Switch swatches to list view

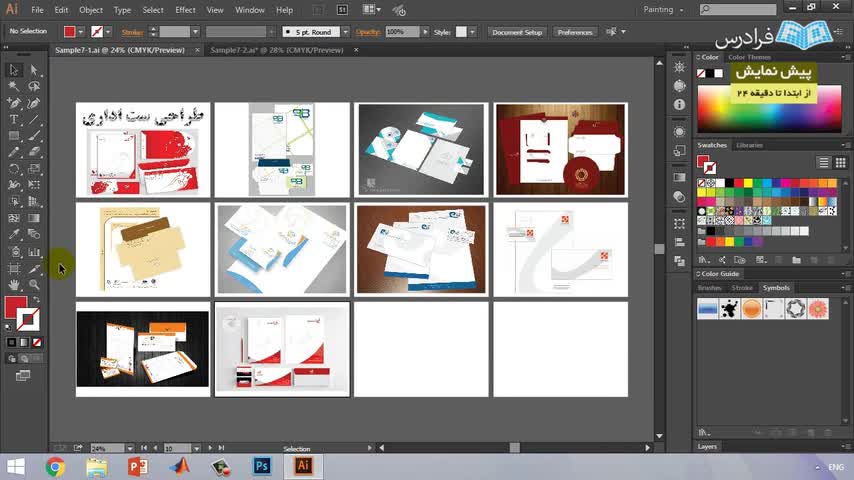[824, 162]
